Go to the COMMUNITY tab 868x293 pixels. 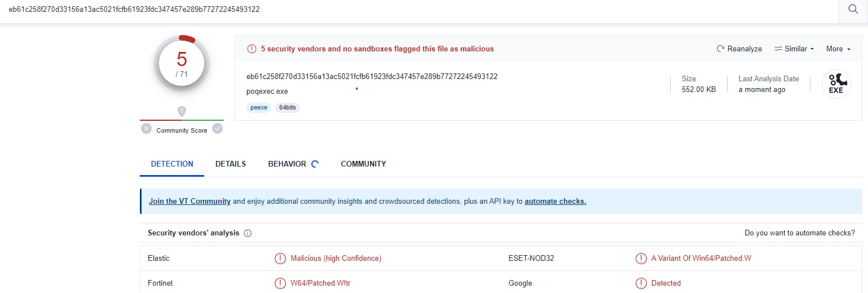(363, 164)
